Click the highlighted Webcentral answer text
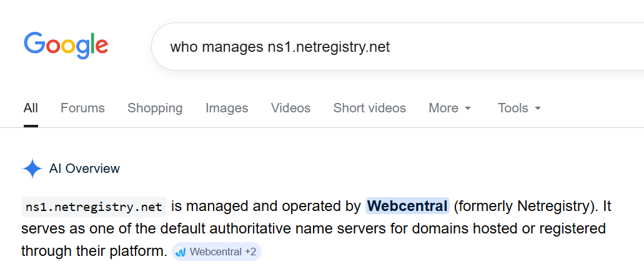 click(x=407, y=205)
